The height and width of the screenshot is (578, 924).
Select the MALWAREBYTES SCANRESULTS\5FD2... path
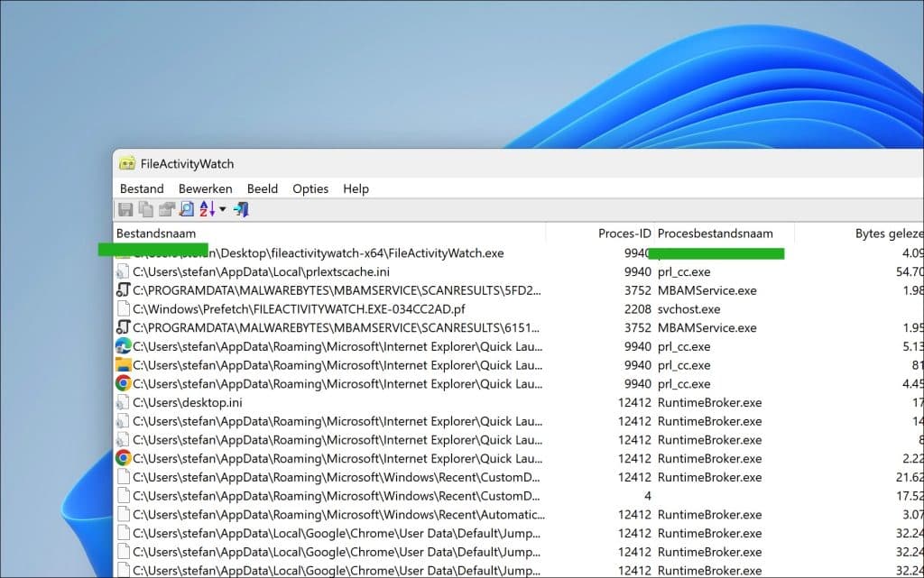tap(337, 290)
